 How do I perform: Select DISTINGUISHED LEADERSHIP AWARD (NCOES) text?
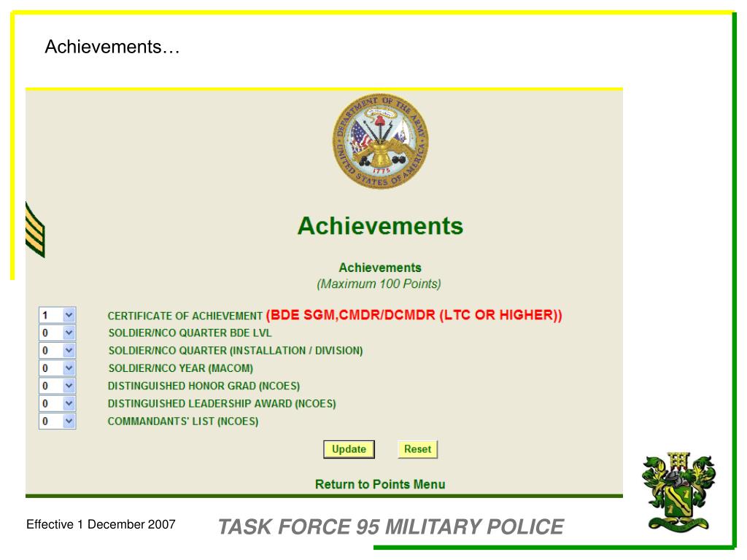(222, 403)
